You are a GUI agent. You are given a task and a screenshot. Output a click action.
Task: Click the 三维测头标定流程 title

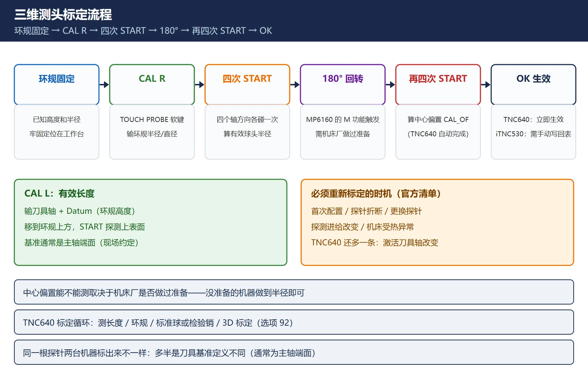click(63, 15)
